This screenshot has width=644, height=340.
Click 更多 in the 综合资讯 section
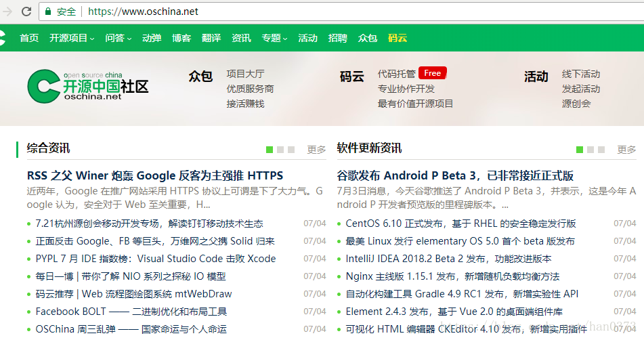[x=316, y=150]
